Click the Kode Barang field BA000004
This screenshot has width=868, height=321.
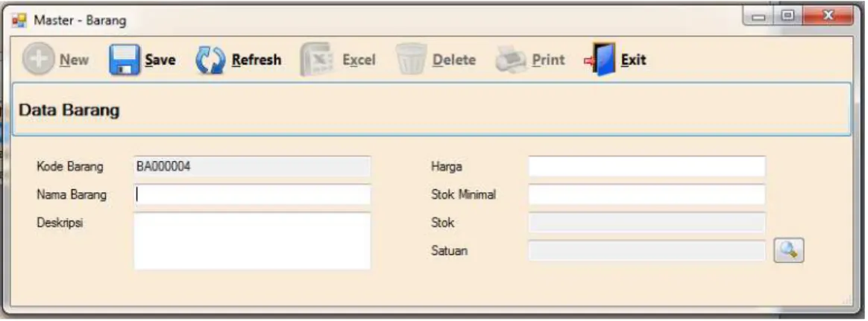[x=253, y=166]
